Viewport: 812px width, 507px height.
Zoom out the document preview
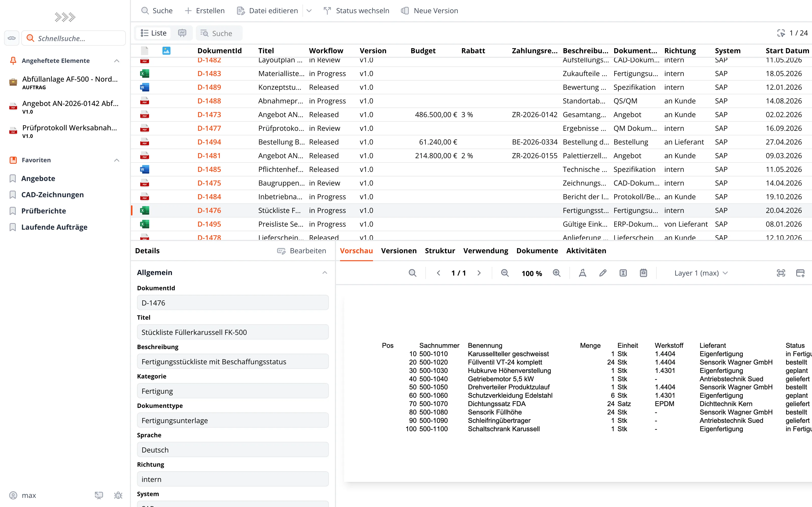coord(505,273)
